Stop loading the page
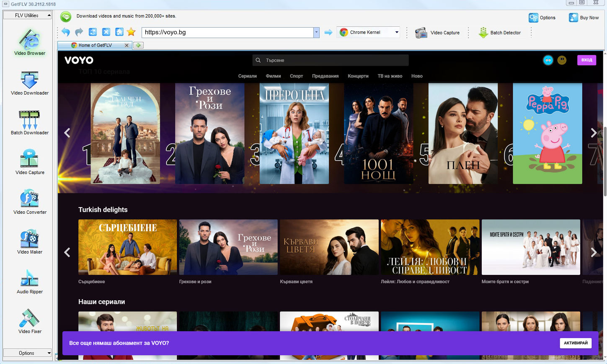 point(106,32)
